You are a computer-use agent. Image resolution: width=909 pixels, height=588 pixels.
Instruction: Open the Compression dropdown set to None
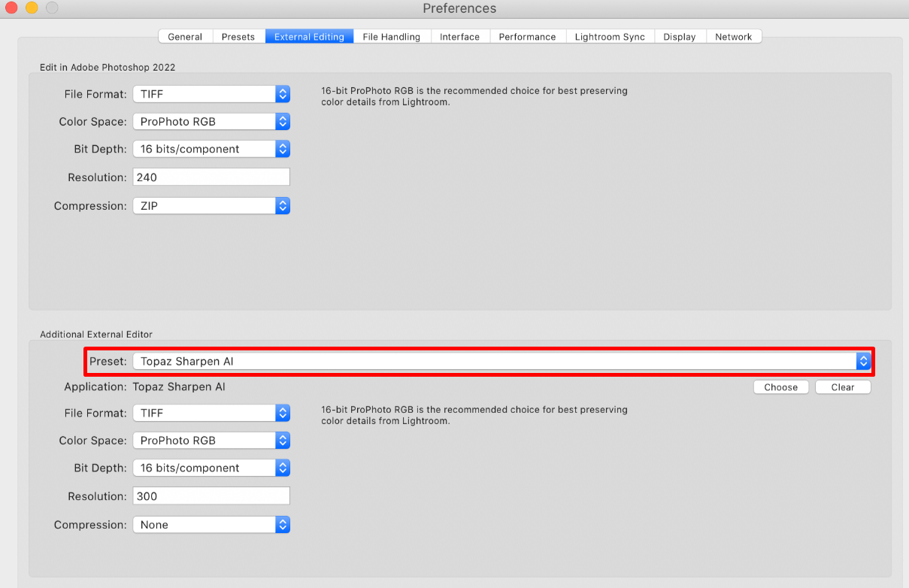211,524
